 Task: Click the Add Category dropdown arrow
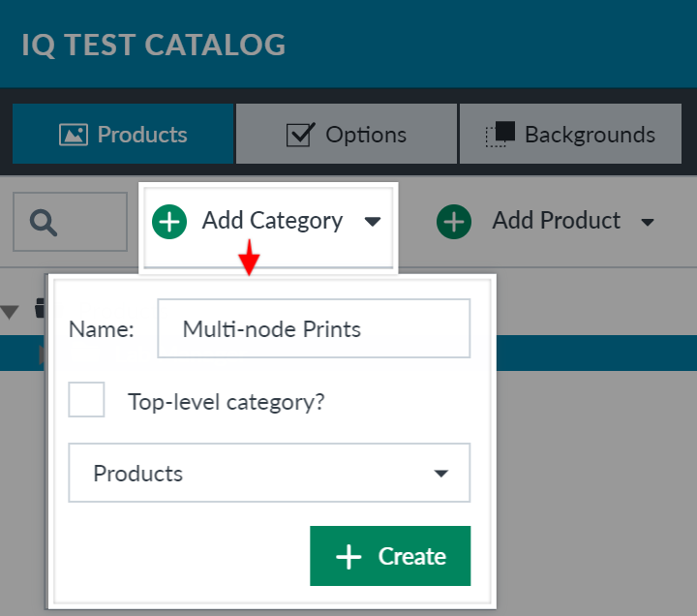click(373, 222)
